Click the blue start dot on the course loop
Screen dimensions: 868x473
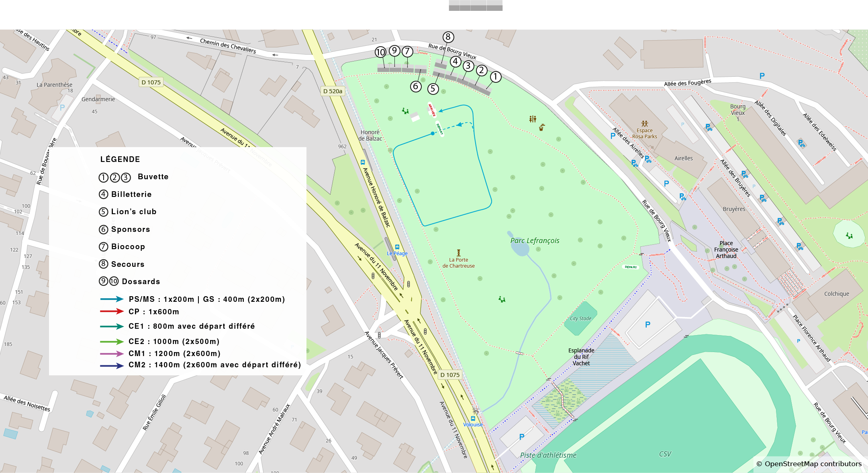coord(433,133)
